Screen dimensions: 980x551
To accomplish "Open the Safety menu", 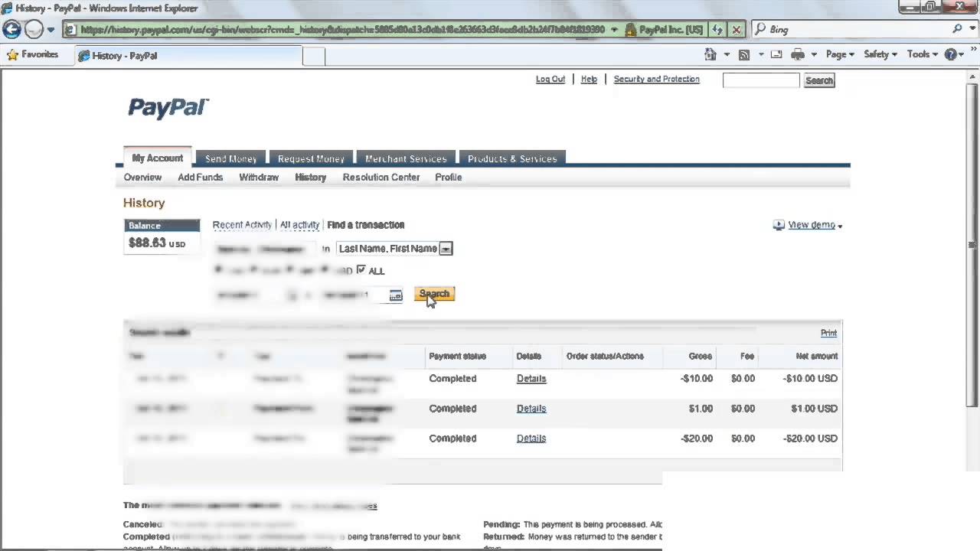I will 880,54.
